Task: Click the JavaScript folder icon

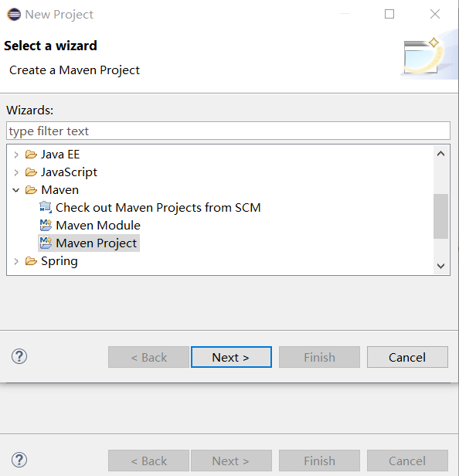Action: pyautogui.click(x=31, y=172)
